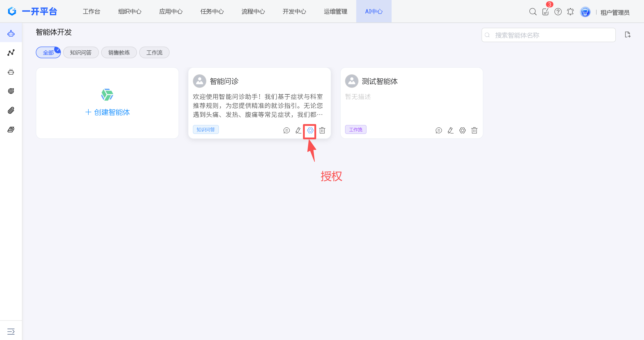Open chat icon on 测试智能体 card

pos(439,130)
